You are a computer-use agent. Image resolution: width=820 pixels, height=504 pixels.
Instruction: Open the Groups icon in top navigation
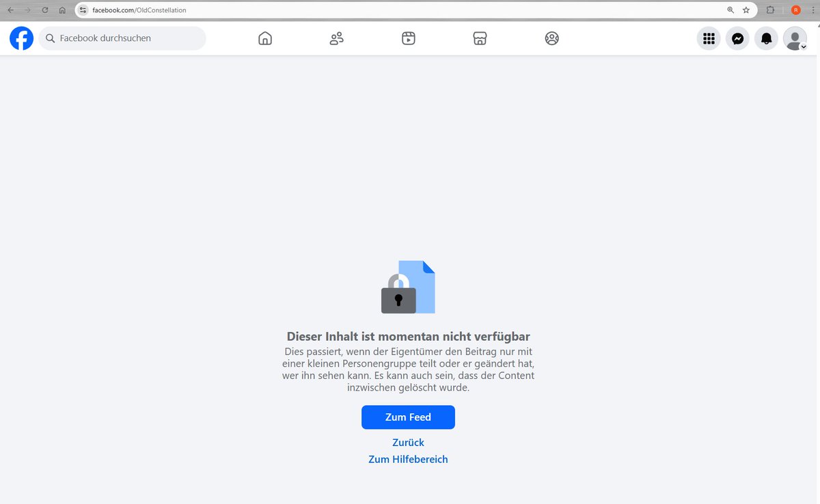[552, 38]
